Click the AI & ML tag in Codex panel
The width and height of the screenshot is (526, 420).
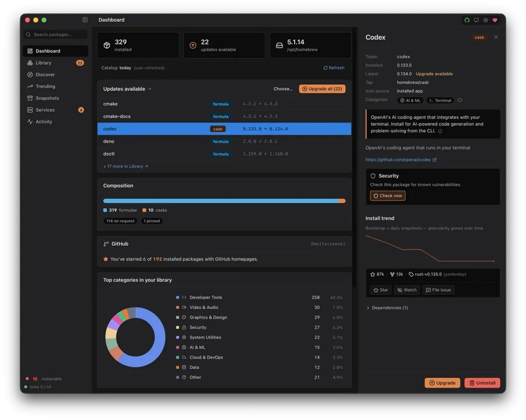pos(410,100)
